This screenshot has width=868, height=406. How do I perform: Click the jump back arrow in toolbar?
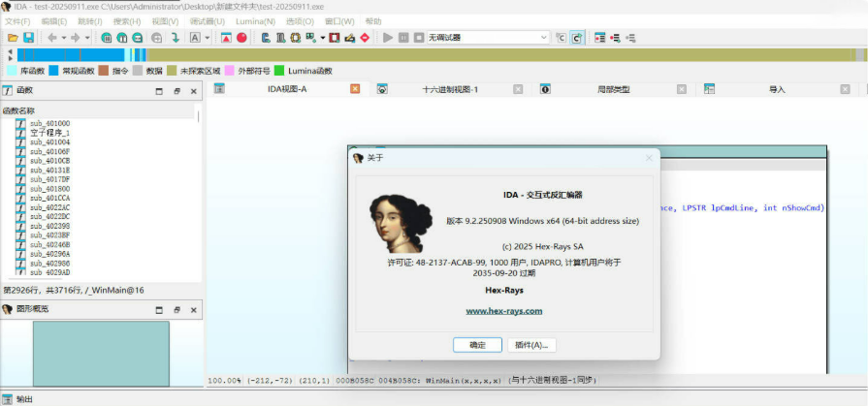[x=52, y=38]
